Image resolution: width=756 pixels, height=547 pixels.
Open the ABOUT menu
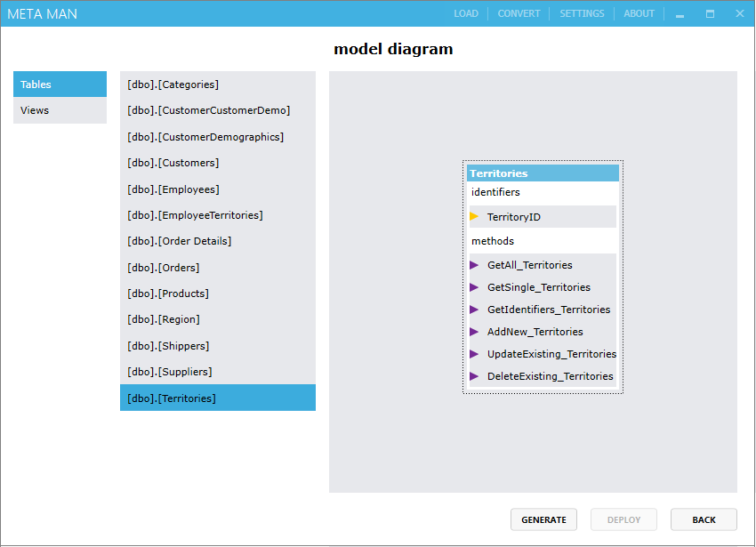[x=639, y=13]
